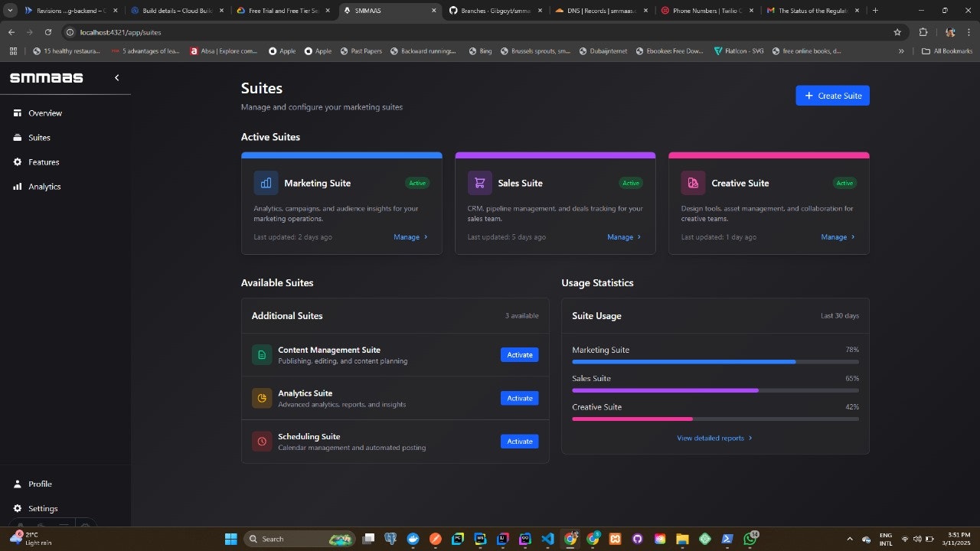
Task: Collapse the smmaas sidebar with the chevron
Action: (116, 77)
